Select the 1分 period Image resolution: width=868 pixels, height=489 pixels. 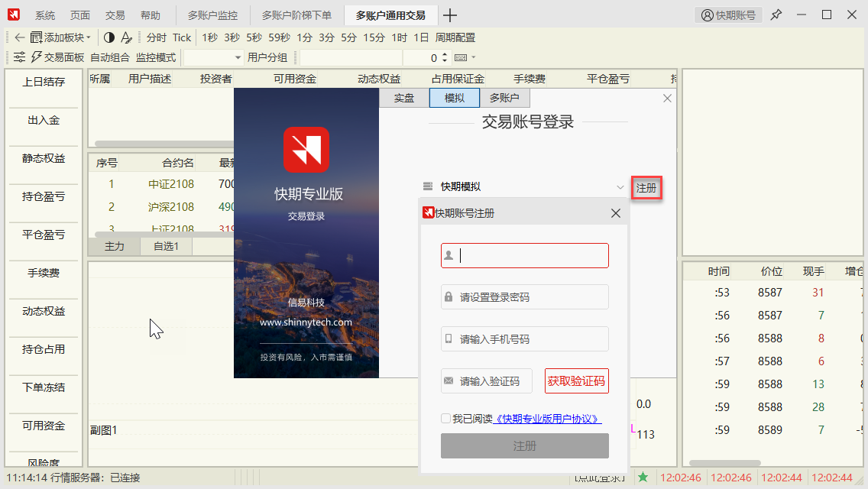(x=304, y=37)
